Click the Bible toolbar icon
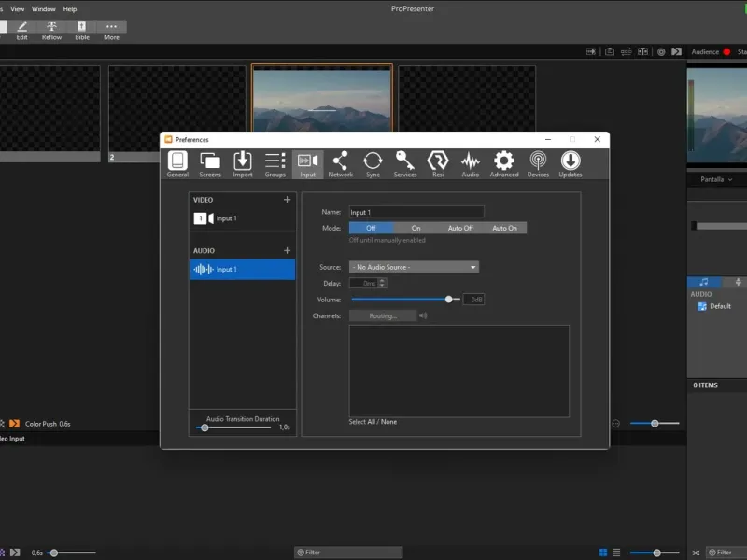Viewport: 747px width, 560px height. (82, 31)
